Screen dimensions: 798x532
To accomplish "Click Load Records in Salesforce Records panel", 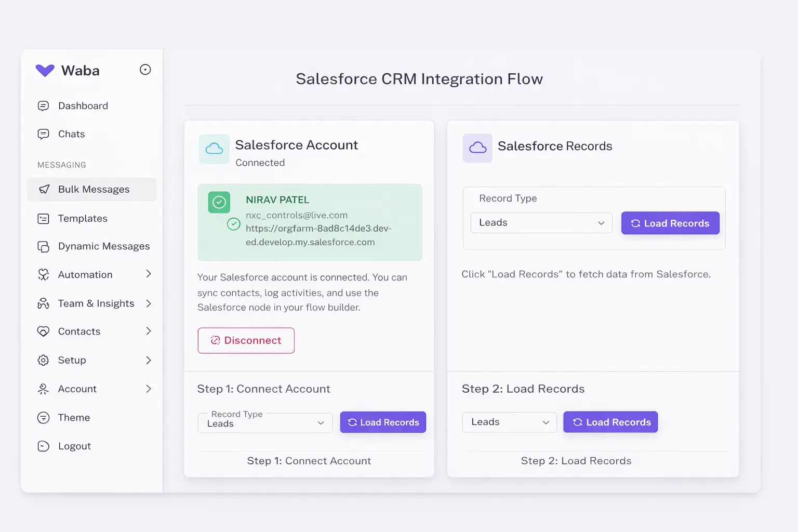I will point(670,223).
